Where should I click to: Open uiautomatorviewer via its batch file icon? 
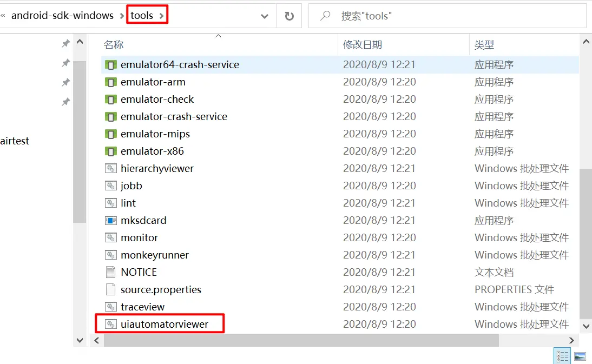[111, 323]
